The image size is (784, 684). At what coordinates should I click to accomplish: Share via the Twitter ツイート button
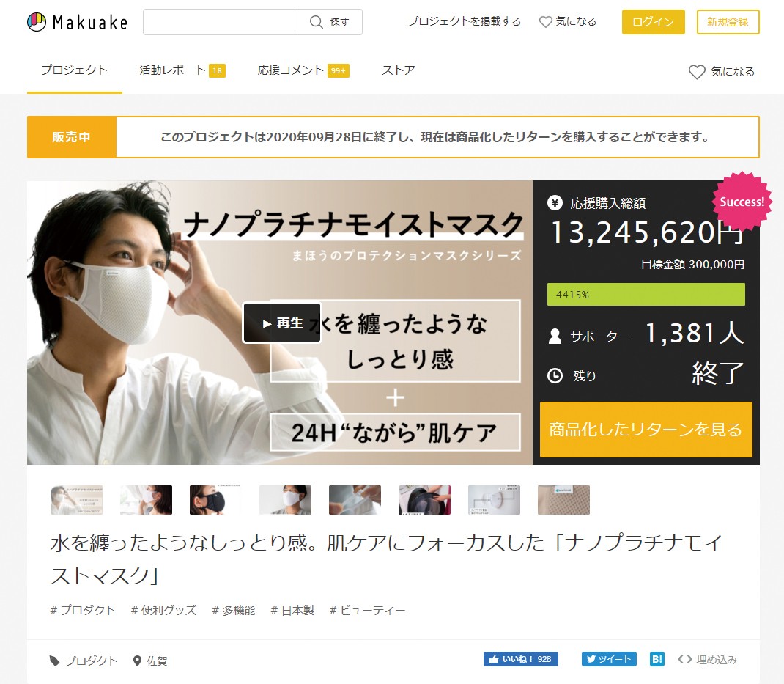(x=609, y=659)
